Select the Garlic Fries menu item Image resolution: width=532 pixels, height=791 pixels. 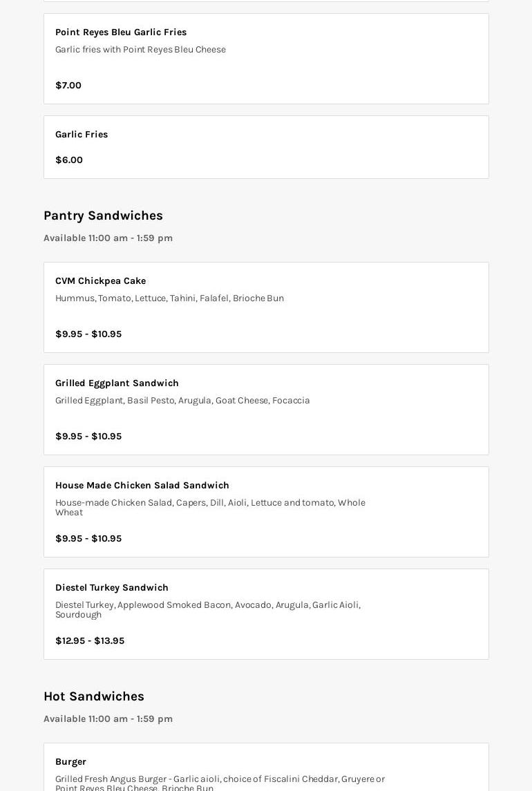tap(82, 135)
